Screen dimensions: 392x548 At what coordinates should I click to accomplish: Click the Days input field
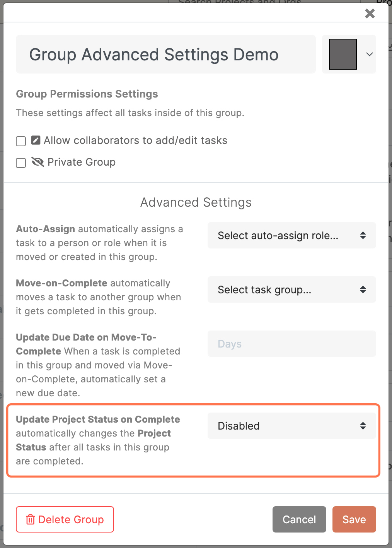click(x=292, y=344)
